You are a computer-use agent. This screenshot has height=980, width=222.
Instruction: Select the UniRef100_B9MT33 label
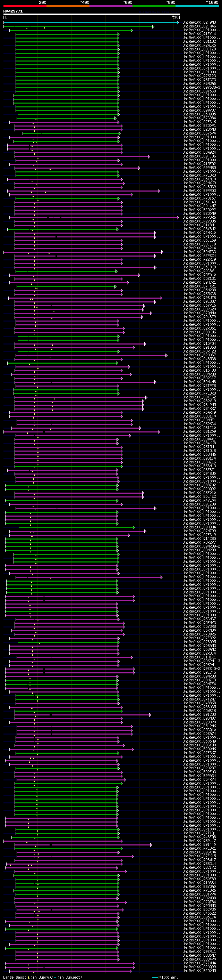[199, 252]
